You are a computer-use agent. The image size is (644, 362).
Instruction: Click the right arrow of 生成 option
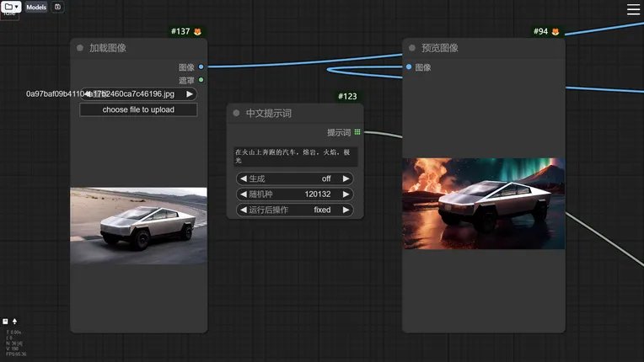(346, 178)
